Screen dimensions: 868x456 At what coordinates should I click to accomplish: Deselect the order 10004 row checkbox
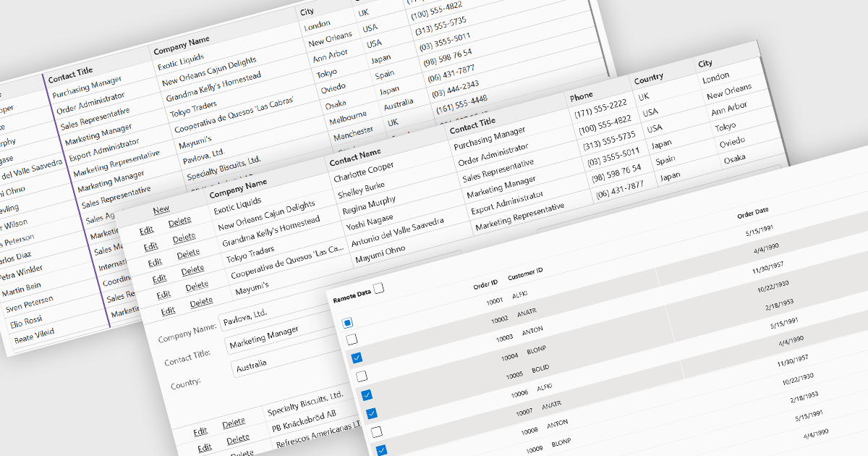point(367,394)
